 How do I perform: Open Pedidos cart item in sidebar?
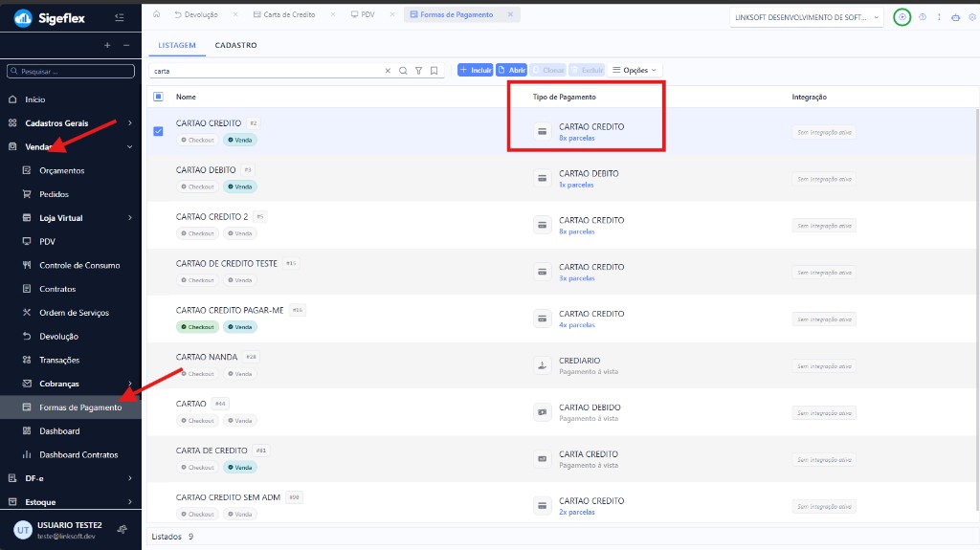pyautogui.click(x=54, y=194)
